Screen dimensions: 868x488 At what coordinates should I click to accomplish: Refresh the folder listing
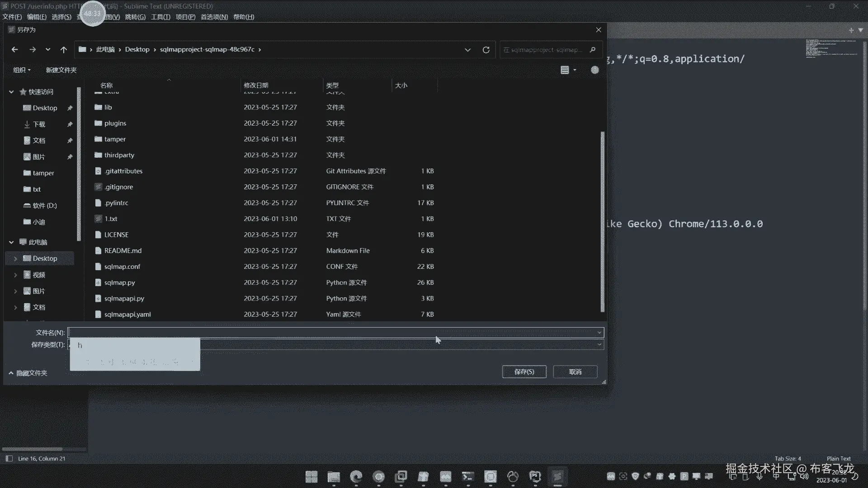[486, 50]
